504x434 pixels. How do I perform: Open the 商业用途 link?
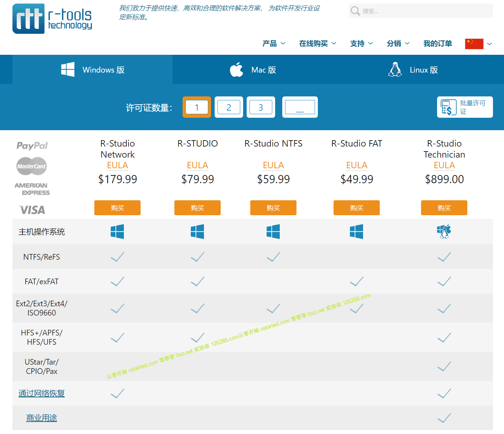tap(42, 418)
